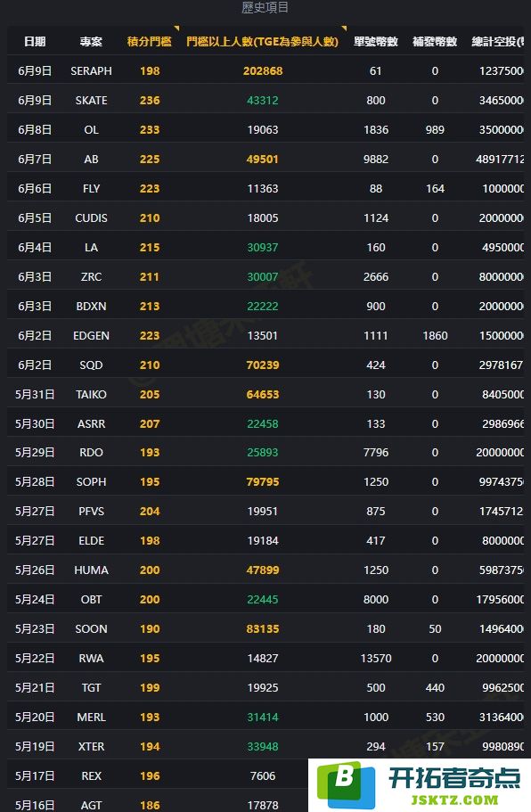Click the 开拓者奇点 logo icon
This screenshot has height=812, width=531.
pyautogui.click(x=346, y=784)
